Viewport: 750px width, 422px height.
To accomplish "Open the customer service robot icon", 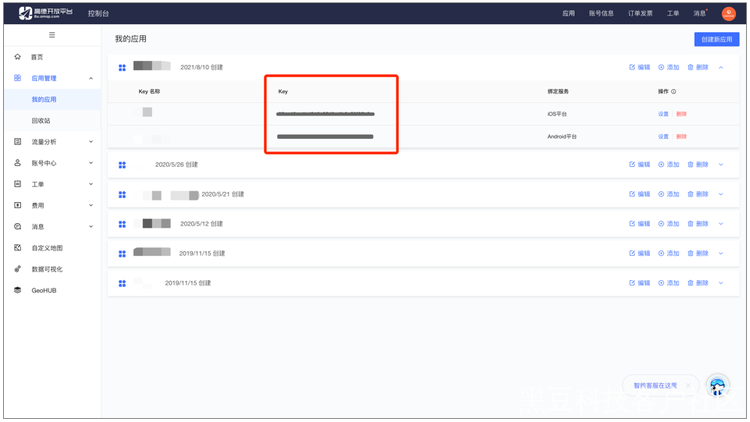I will [717, 386].
